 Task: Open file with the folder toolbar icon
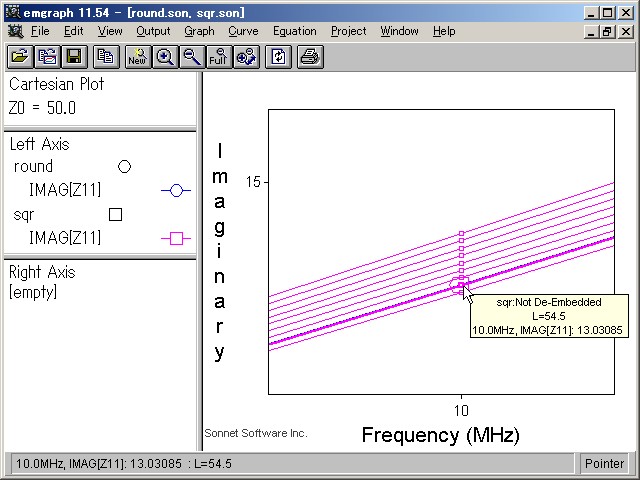tap(20, 57)
